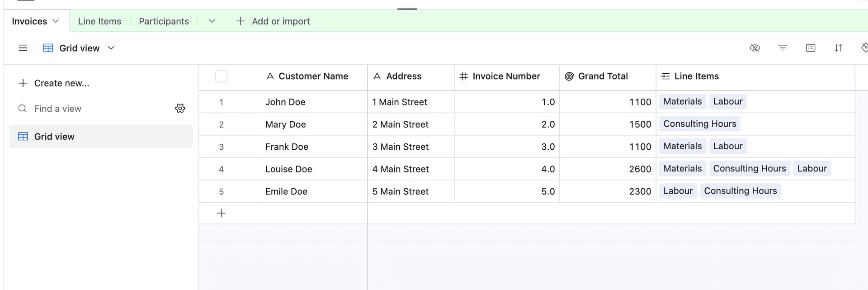Click the Grand Total cell 2300
The width and height of the screenshot is (868, 290).
point(608,191)
